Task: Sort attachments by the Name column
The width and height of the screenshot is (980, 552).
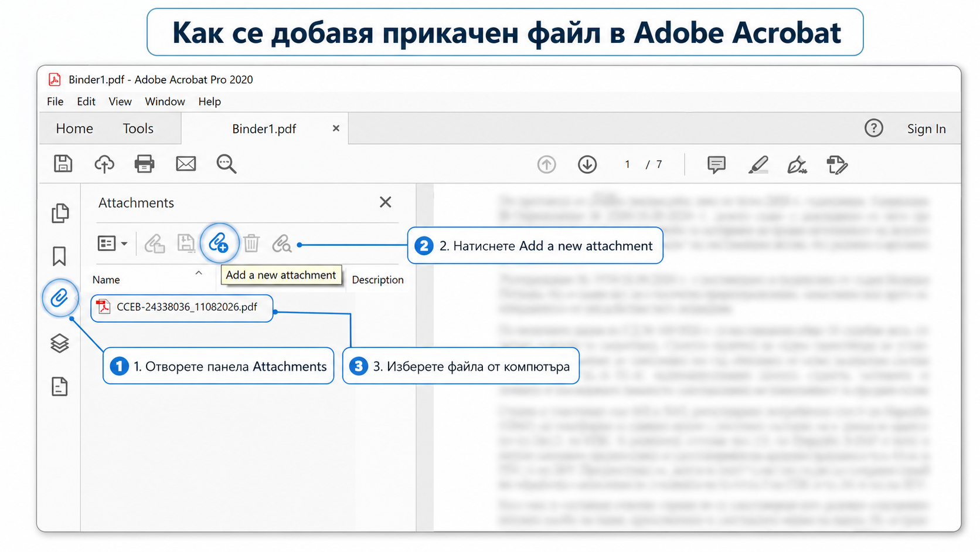Action: tap(106, 280)
